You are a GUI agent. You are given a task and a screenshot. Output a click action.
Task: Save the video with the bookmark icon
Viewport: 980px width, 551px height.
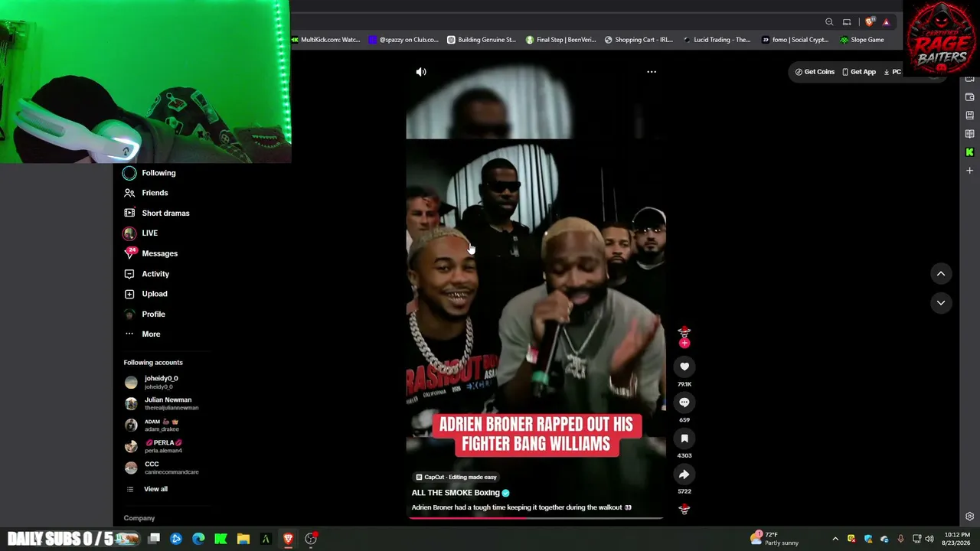[684, 439]
